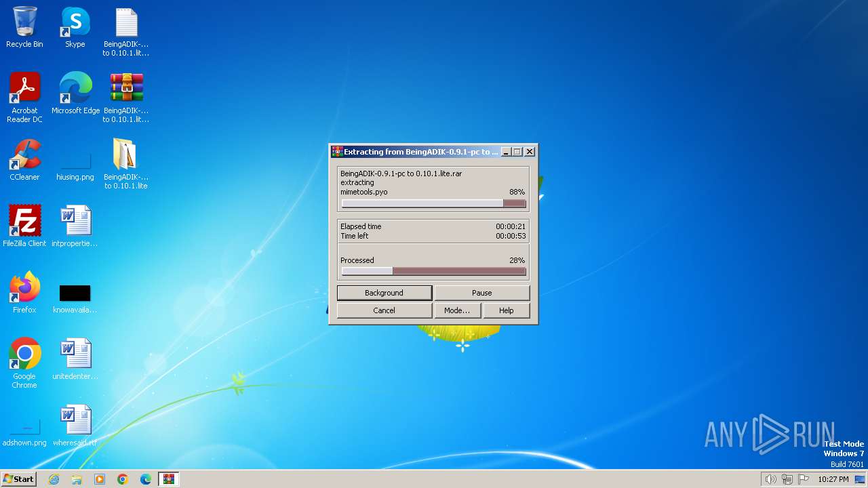Open the Skype desktop shortcut
Viewport: 868px width, 488px height.
point(75,28)
